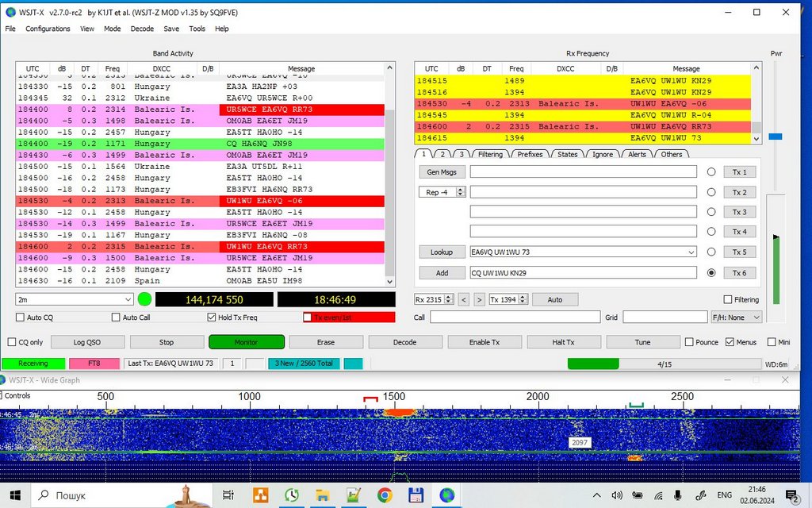Enable the Pounce checkbox

tap(689, 342)
